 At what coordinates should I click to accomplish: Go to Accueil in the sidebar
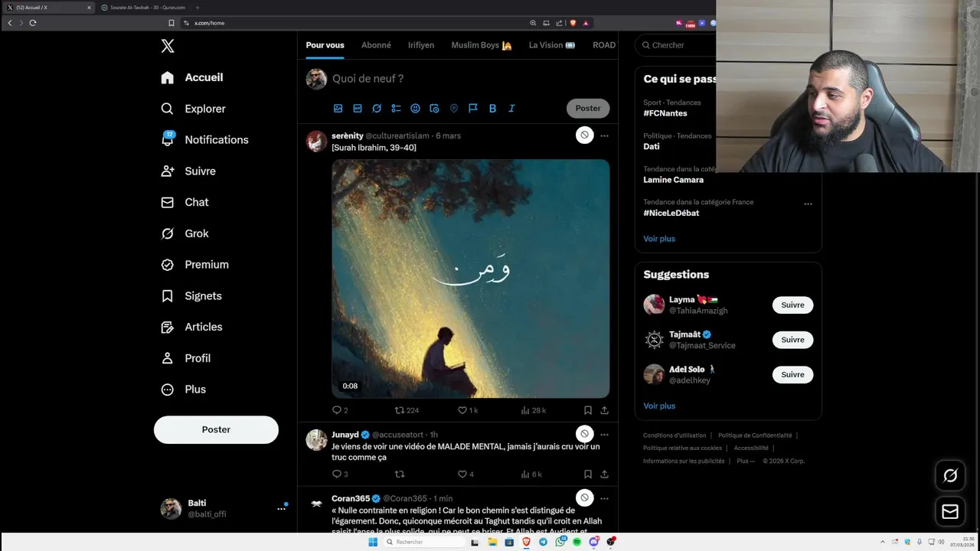pos(192,77)
